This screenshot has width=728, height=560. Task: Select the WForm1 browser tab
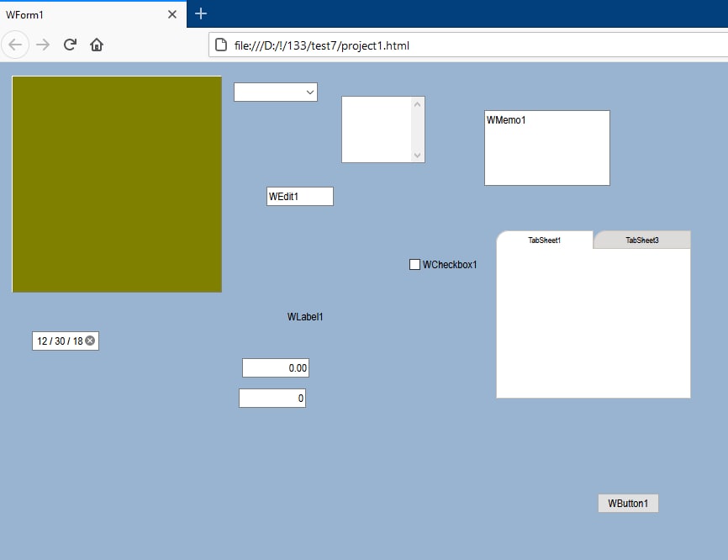click(92, 14)
